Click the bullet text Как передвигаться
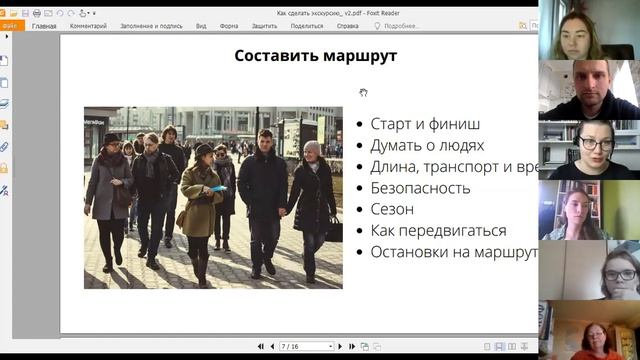640x360 pixels. 438,231
